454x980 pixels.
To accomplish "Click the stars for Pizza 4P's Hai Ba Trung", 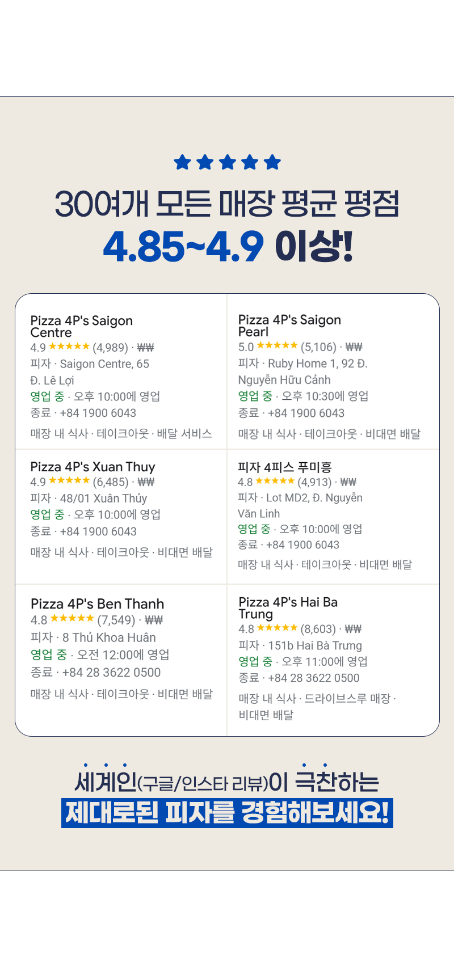I will coord(277,628).
